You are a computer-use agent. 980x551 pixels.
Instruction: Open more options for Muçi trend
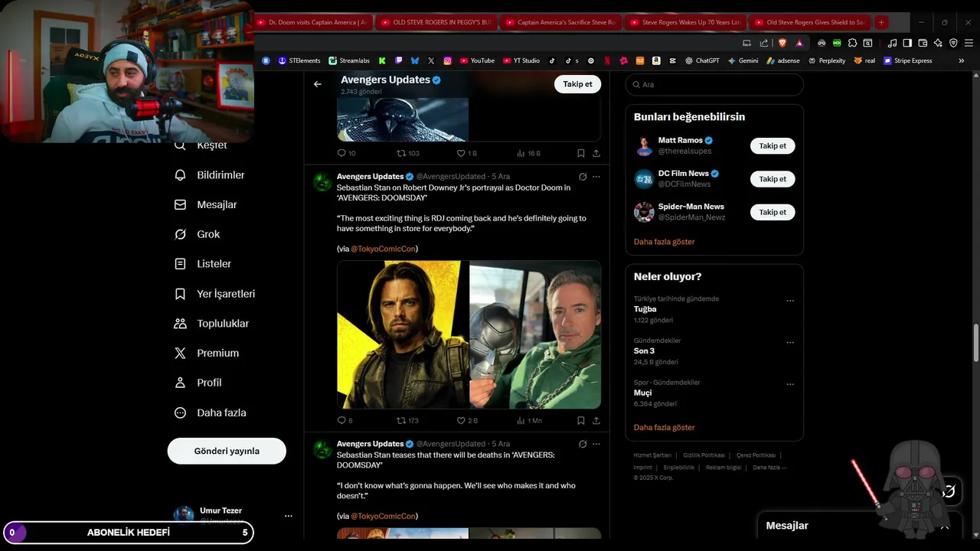pos(790,384)
